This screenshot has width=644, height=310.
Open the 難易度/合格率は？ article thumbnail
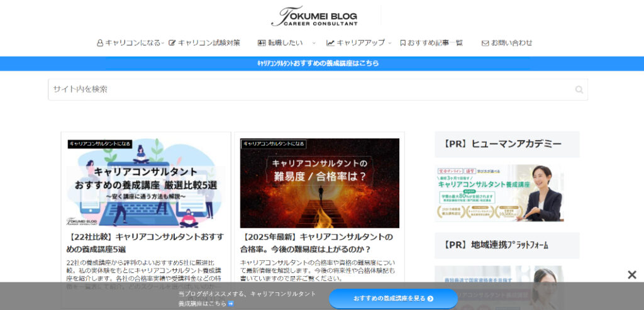(x=319, y=182)
